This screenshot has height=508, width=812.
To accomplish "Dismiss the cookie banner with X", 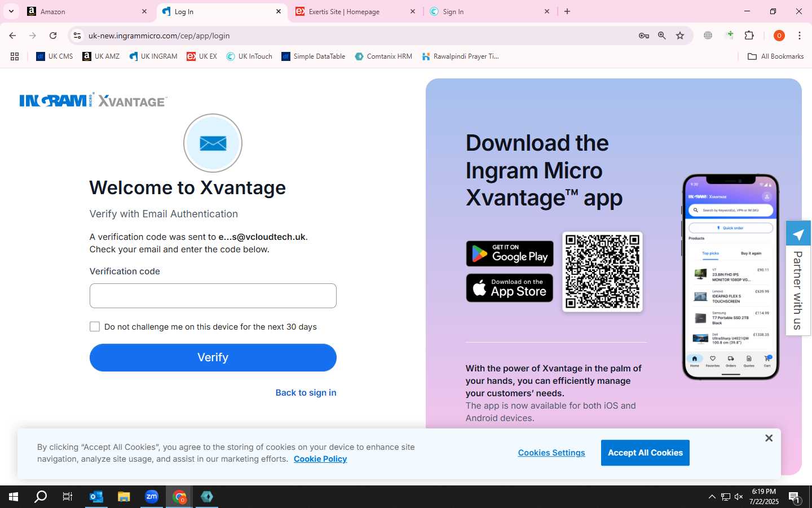I will point(769,438).
